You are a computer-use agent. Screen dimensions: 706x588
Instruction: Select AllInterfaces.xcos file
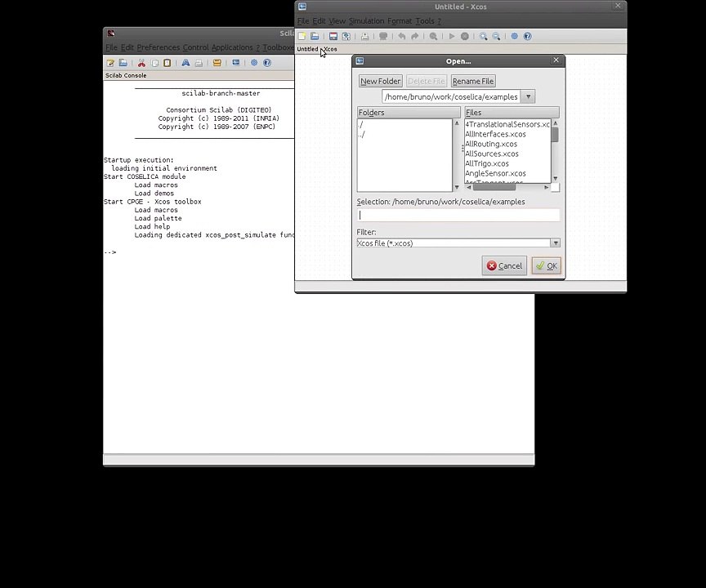(495, 134)
